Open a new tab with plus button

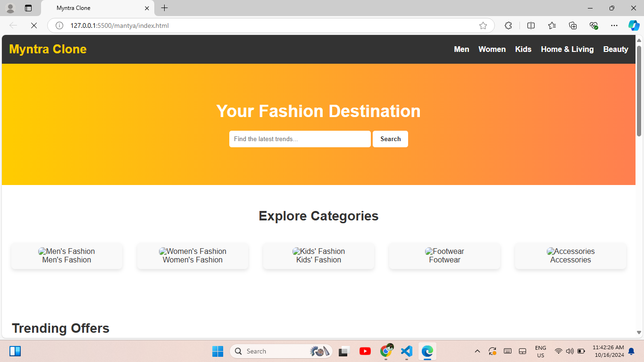click(164, 8)
